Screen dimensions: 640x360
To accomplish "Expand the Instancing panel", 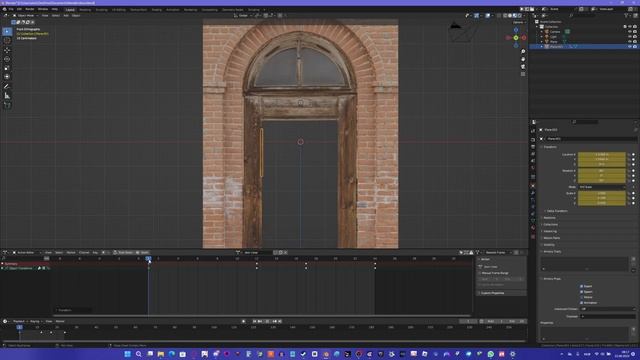I will coord(550,231).
